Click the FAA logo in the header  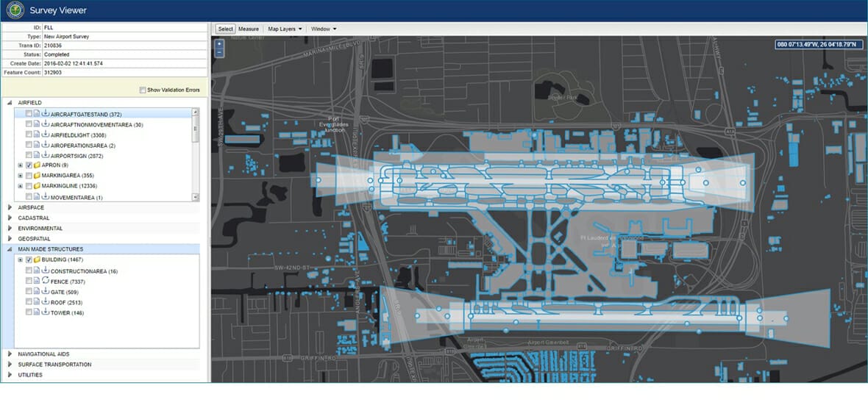click(15, 11)
